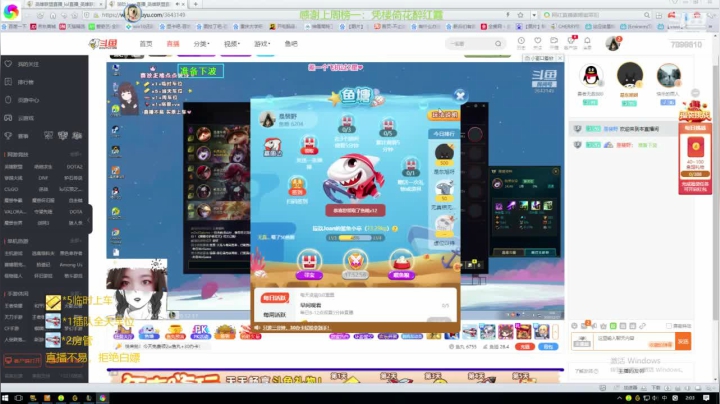This screenshot has width=720, height=404.
Task: Click the third contributor avatar
Action: pos(668,76)
